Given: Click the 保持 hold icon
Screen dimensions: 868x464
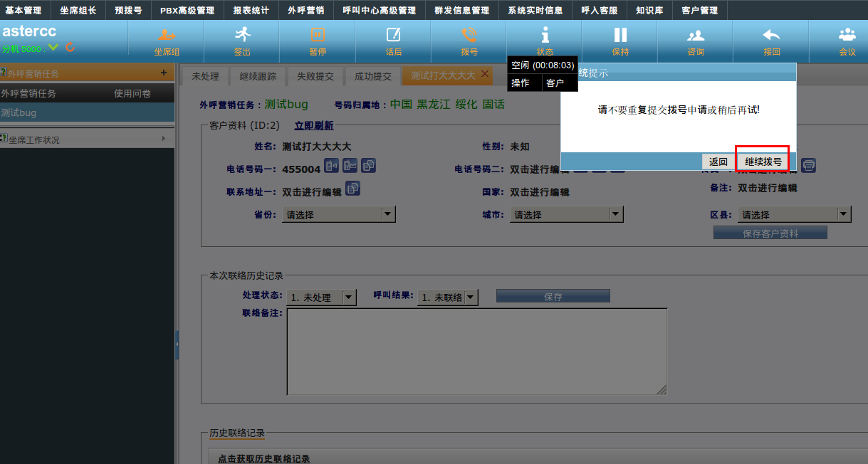Looking at the screenshot, I should (x=620, y=35).
